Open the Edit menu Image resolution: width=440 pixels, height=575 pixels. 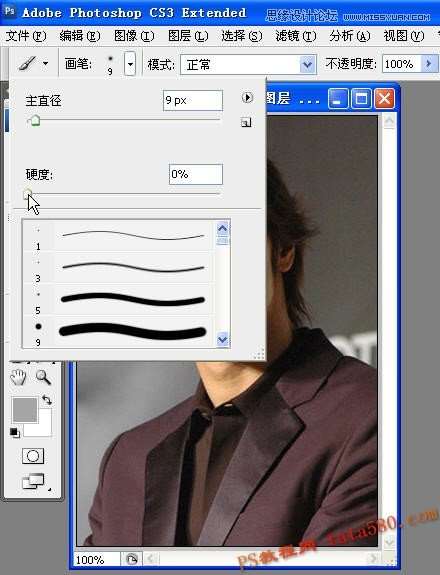click(x=80, y=36)
